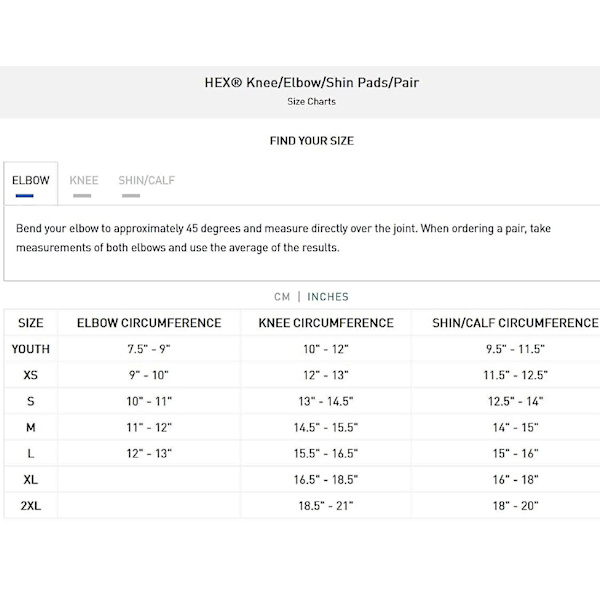The width and height of the screenshot is (600, 600).
Task: Click the SHIN/CALF CIRCUMFERENCE column header
Action: (515, 323)
